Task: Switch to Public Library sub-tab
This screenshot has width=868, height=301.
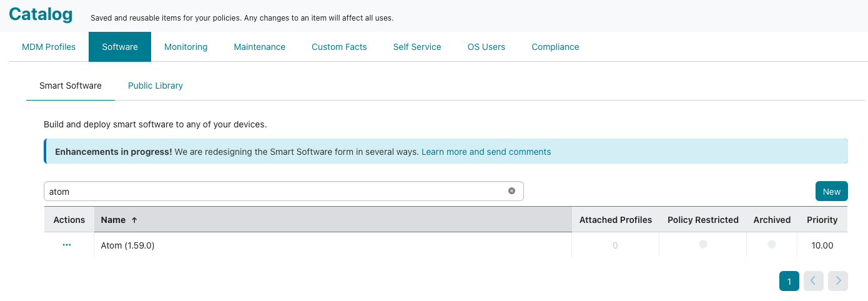Action: (x=155, y=86)
